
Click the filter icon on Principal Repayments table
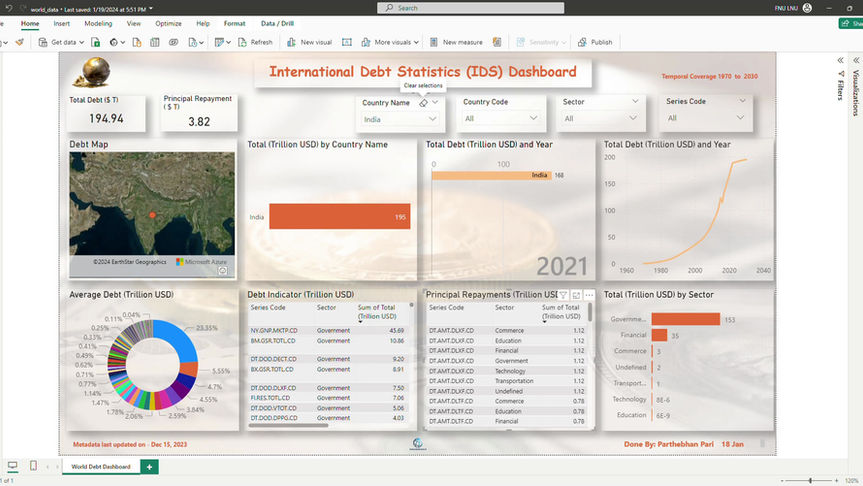pyautogui.click(x=563, y=295)
